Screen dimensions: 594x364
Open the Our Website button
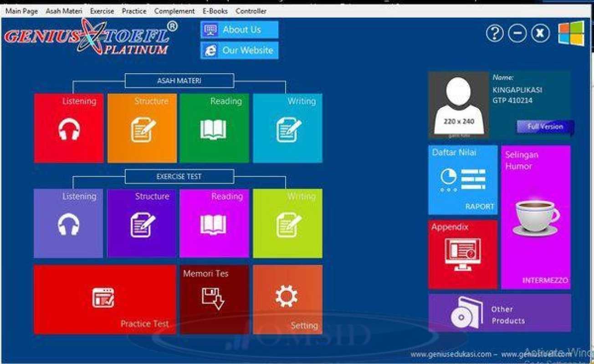(239, 51)
